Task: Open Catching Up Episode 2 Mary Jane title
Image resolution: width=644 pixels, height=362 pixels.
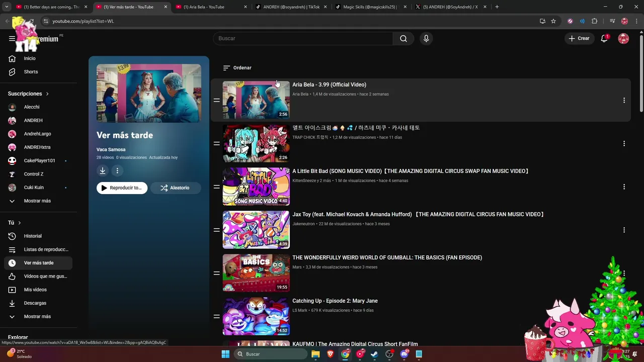Action: pyautogui.click(x=335, y=301)
